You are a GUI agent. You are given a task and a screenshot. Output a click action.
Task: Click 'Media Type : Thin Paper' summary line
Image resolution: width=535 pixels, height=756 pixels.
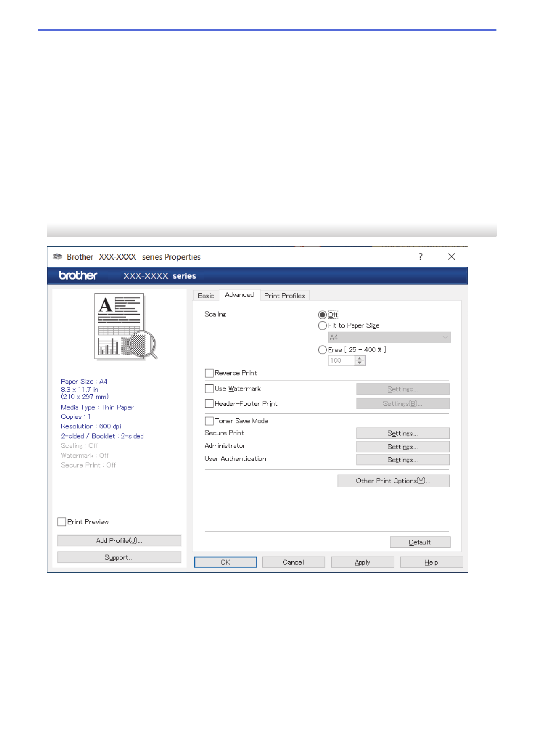(97, 407)
